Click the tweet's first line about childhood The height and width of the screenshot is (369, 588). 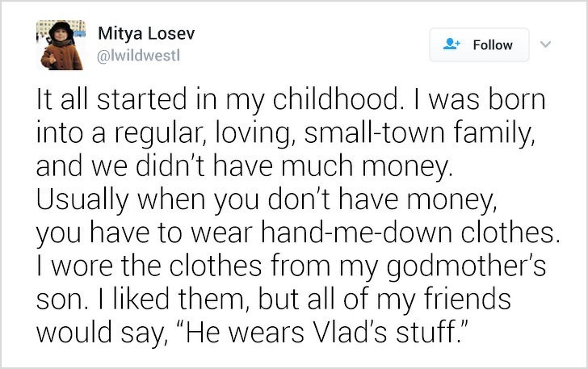pyautogui.click(x=291, y=102)
